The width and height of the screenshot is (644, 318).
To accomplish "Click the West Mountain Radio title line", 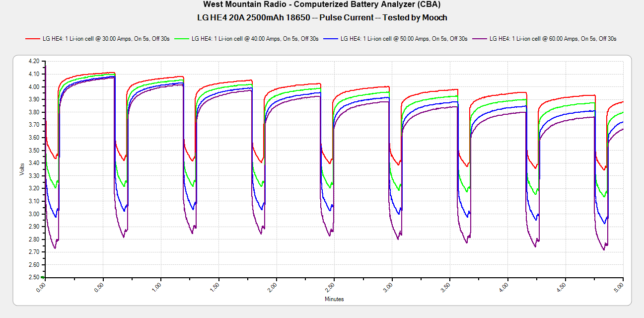I will [322, 4].
